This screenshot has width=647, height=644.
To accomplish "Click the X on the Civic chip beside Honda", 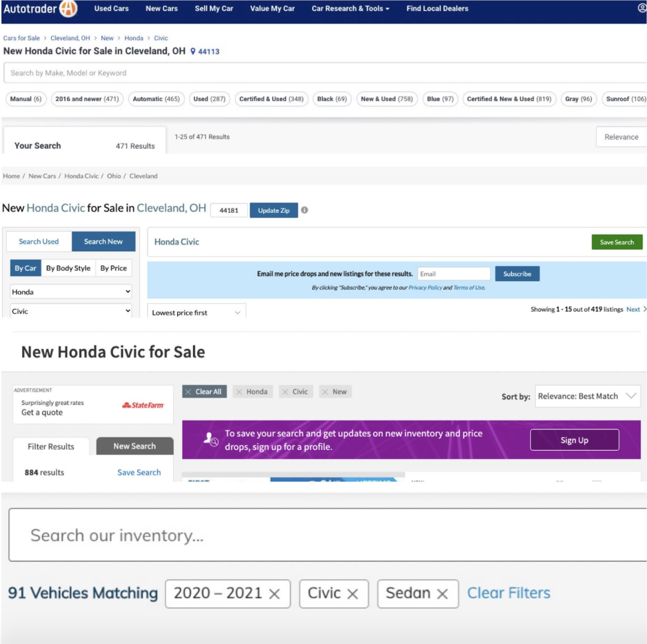I will pyautogui.click(x=286, y=392).
